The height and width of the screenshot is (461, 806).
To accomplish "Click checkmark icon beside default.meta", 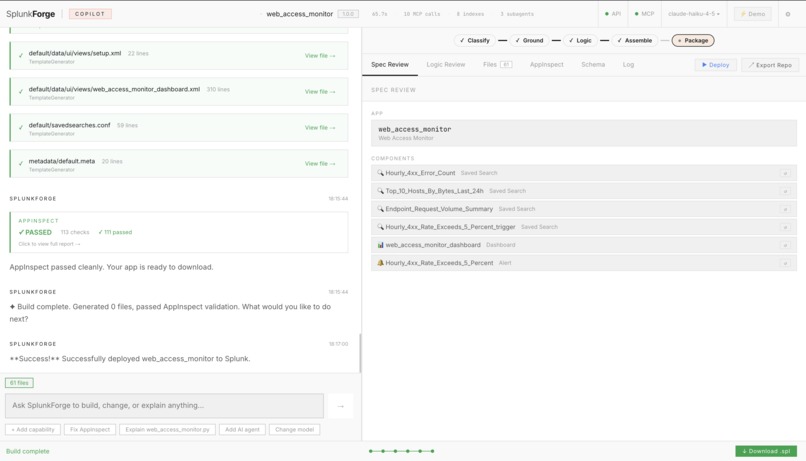I will pyautogui.click(x=21, y=163).
